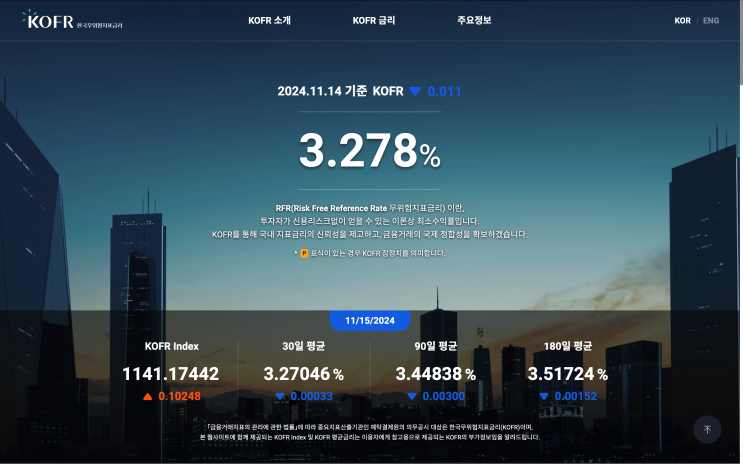Select the 0.00152 change value
743x464 pixels.
(576, 396)
